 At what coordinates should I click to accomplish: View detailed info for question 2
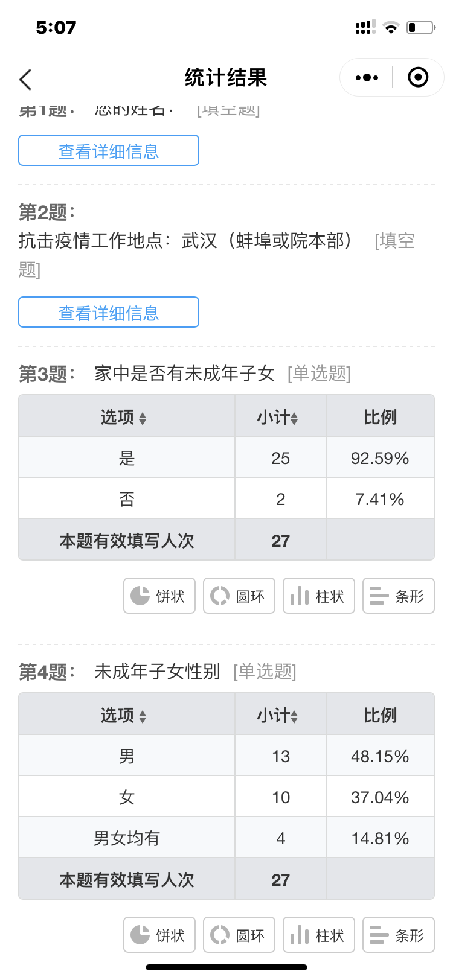(x=109, y=313)
